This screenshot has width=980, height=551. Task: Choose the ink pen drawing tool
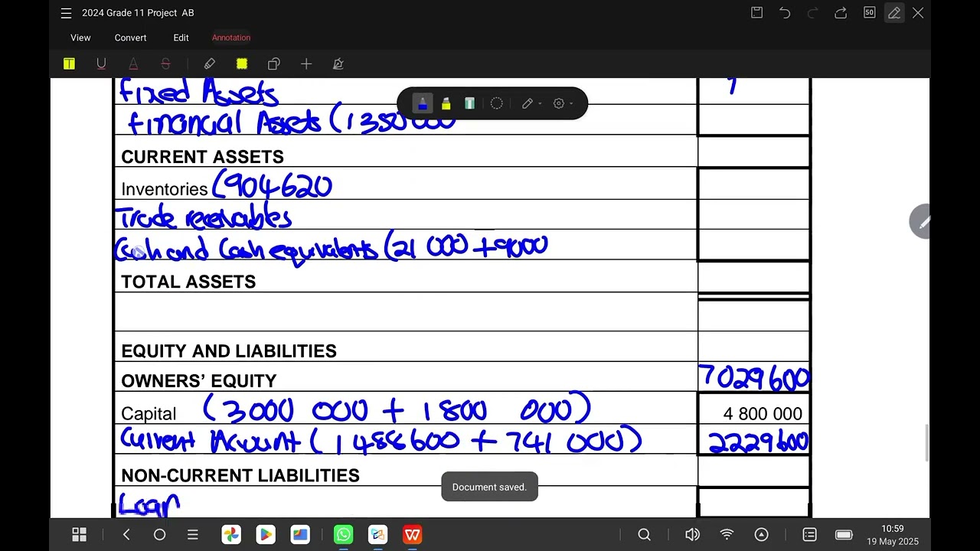[209, 64]
